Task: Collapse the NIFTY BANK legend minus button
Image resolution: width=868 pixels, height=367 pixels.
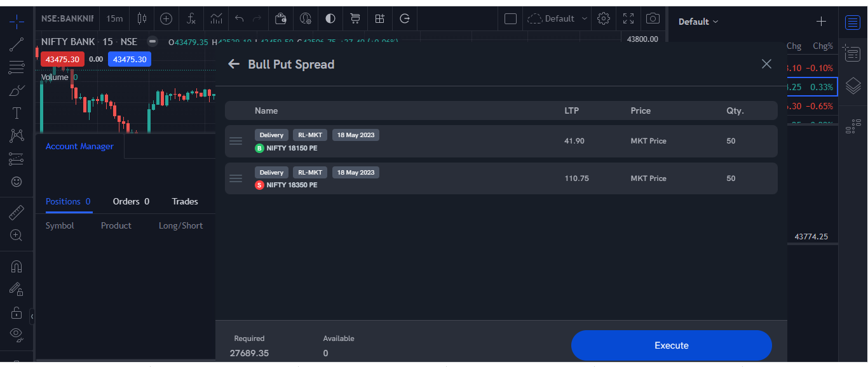Action: coord(152,41)
